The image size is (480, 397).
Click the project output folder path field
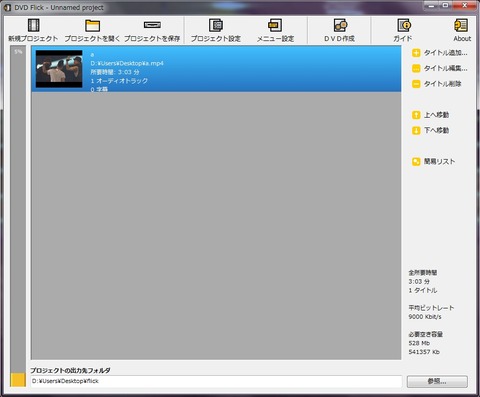[216, 381]
